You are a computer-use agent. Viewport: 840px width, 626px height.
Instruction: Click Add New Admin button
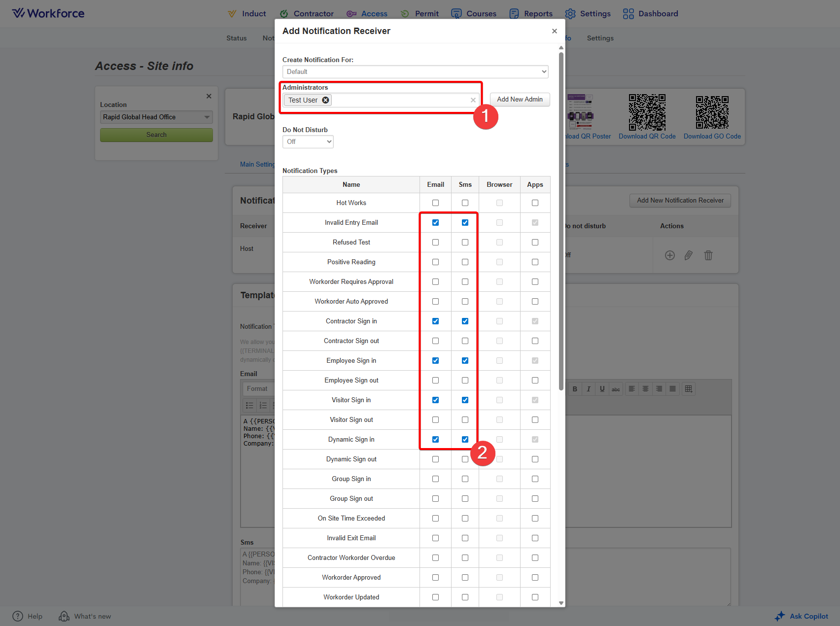[520, 100]
